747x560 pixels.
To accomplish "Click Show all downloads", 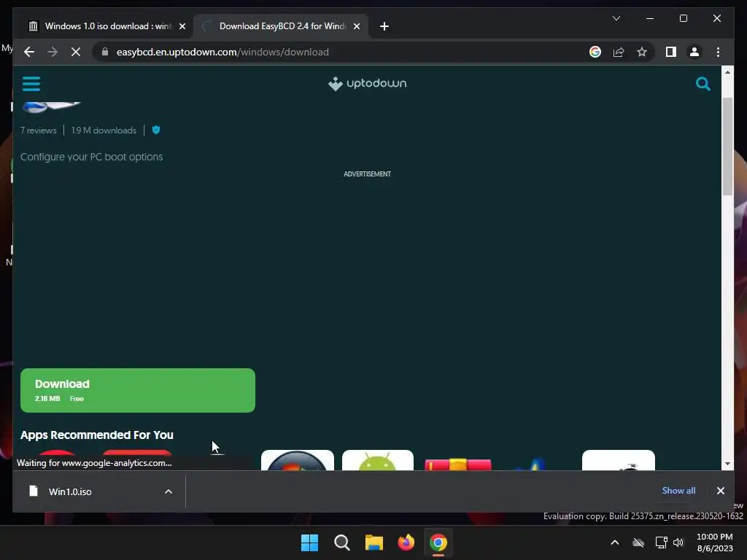I will click(678, 491).
